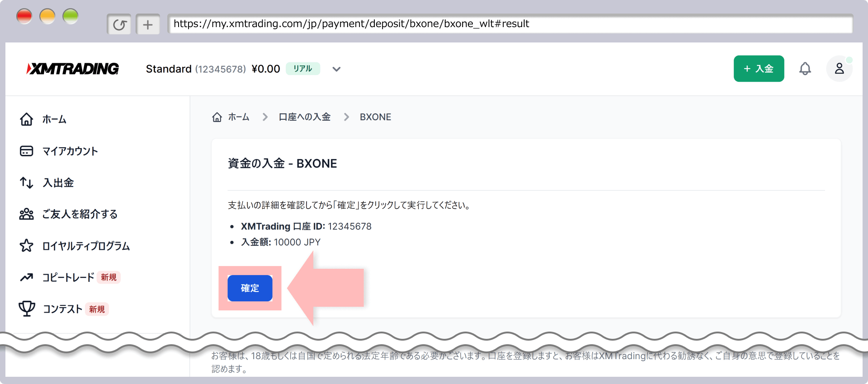
Task: Open the user profile icon
Action: click(839, 69)
